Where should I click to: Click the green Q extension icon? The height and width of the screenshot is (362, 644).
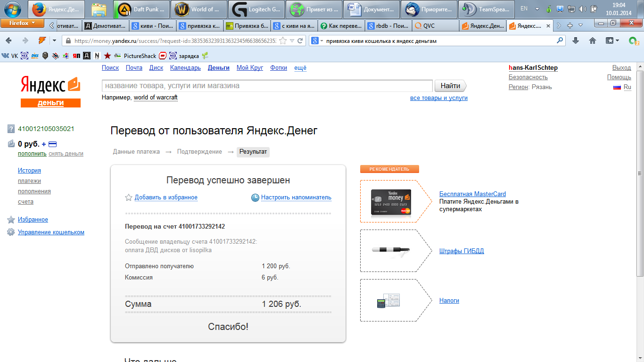pos(634,41)
